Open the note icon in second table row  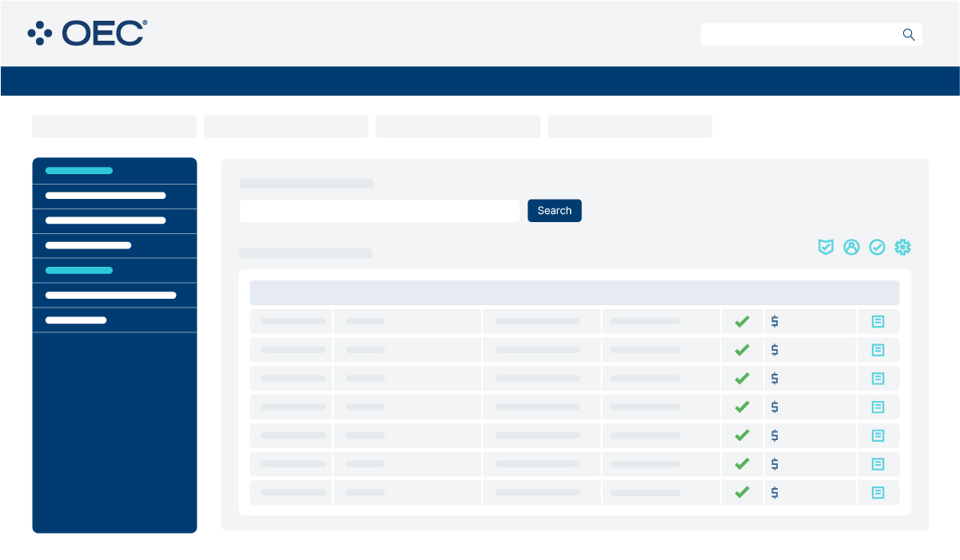click(878, 350)
